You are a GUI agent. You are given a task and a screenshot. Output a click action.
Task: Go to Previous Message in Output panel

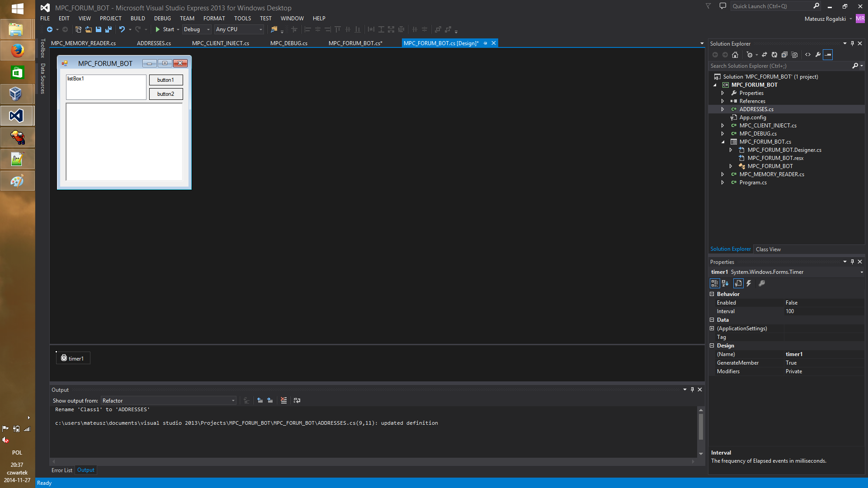(260, 400)
